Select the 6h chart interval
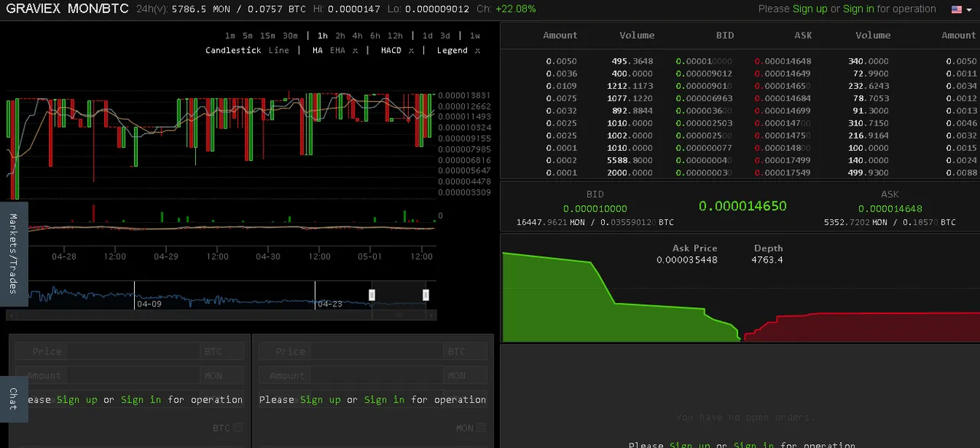980x448 pixels. (375, 35)
